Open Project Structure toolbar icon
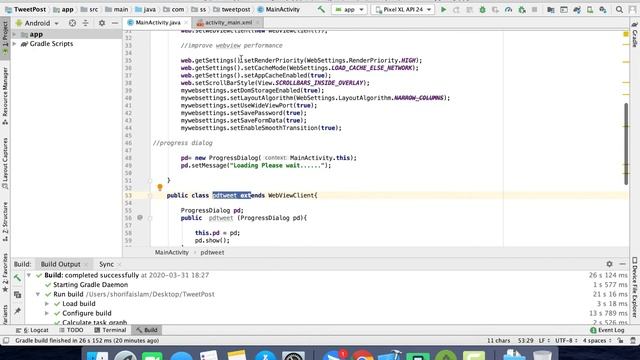 tap(551, 9)
